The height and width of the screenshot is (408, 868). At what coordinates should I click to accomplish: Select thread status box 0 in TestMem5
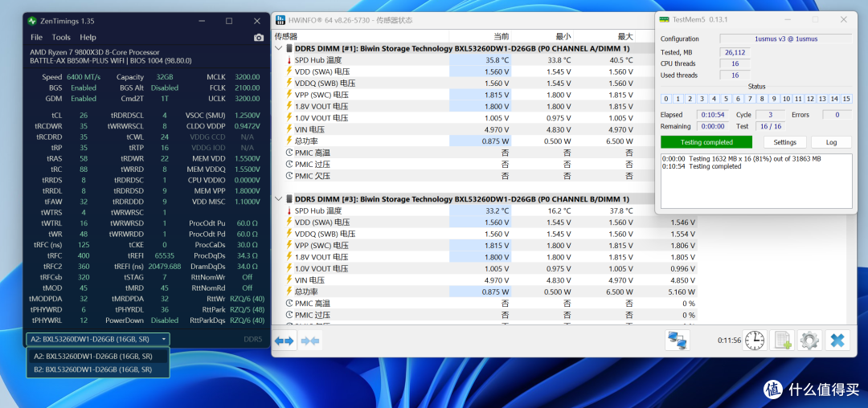point(666,99)
